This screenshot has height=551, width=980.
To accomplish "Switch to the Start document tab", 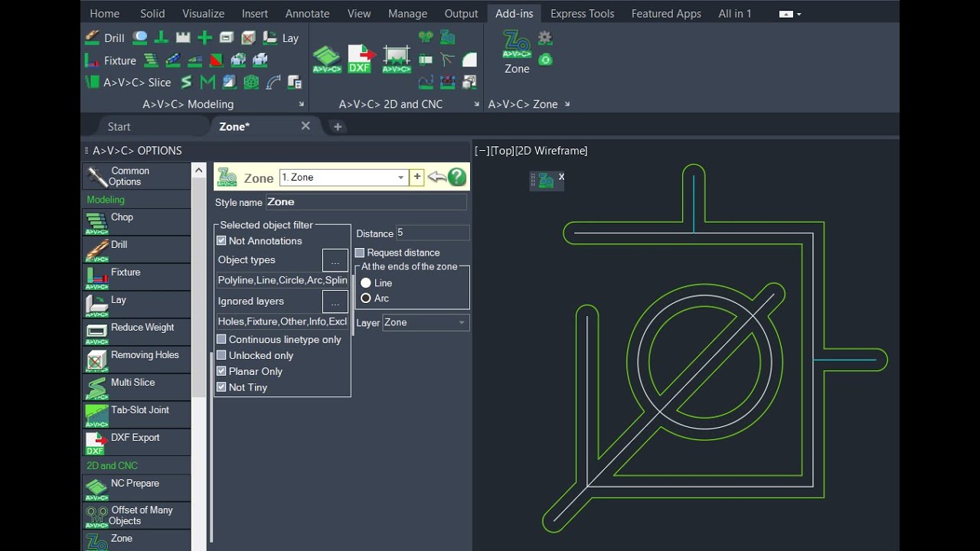I will tap(119, 127).
